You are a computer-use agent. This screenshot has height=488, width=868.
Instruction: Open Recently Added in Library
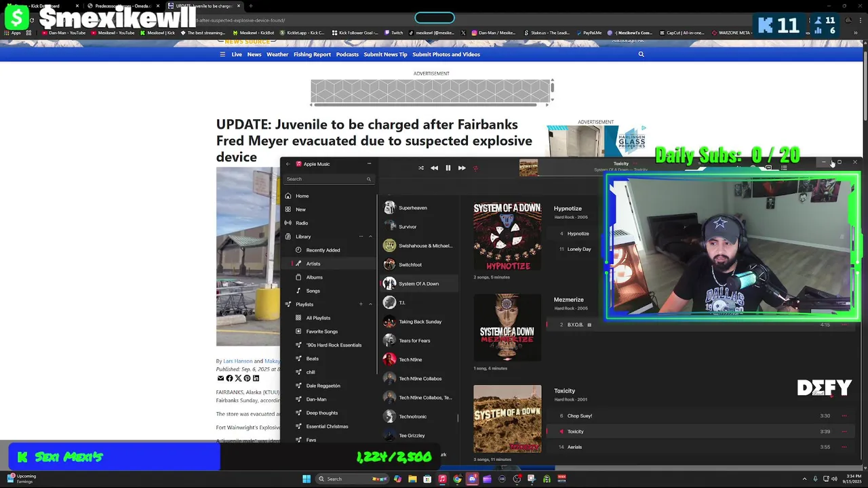click(329, 250)
